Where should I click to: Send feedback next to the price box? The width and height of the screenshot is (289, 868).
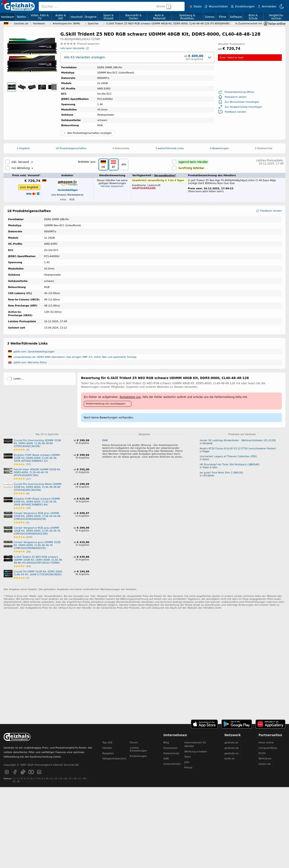pyautogui.click(x=232, y=112)
